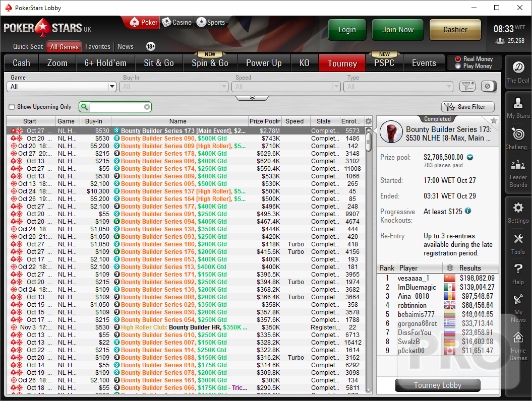Open the Type filter dropdown
532x401 pixels.
398,87
